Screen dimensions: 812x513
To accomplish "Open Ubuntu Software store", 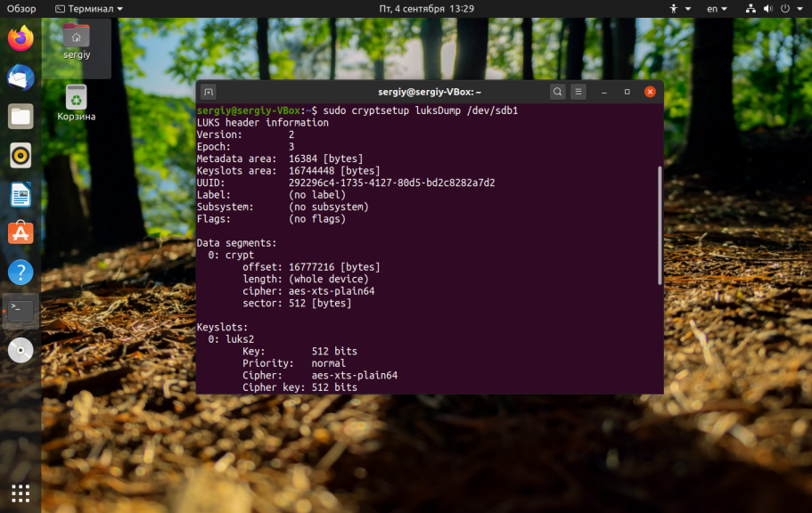I will (x=21, y=233).
